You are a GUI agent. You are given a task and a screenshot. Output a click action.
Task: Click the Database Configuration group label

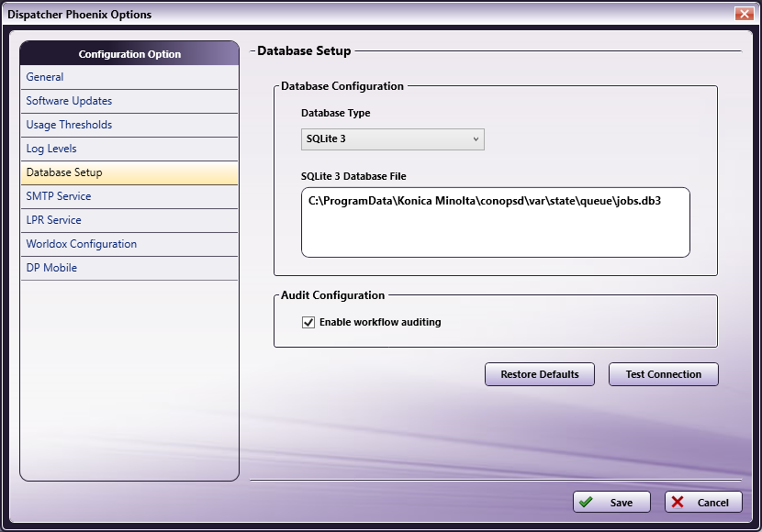point(342,86)
